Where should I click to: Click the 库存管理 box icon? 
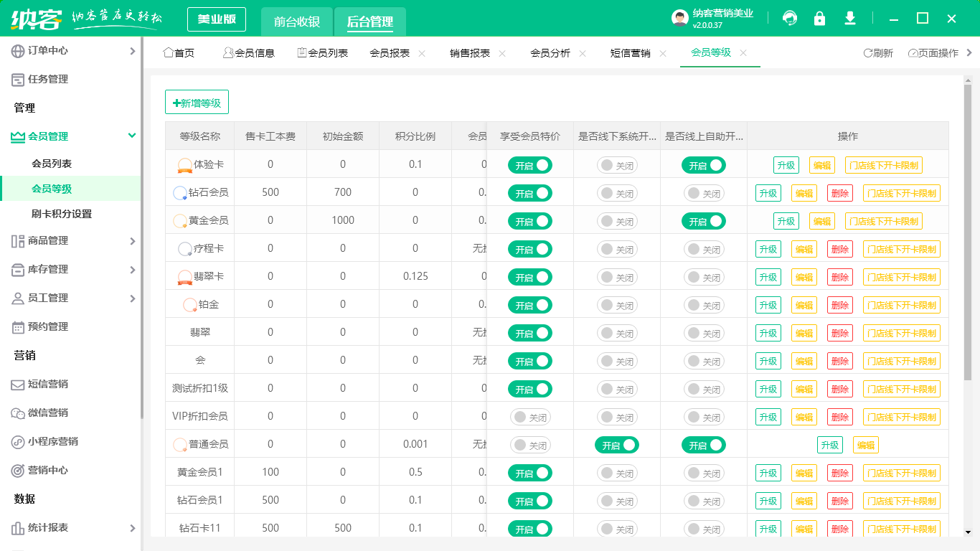18,270
